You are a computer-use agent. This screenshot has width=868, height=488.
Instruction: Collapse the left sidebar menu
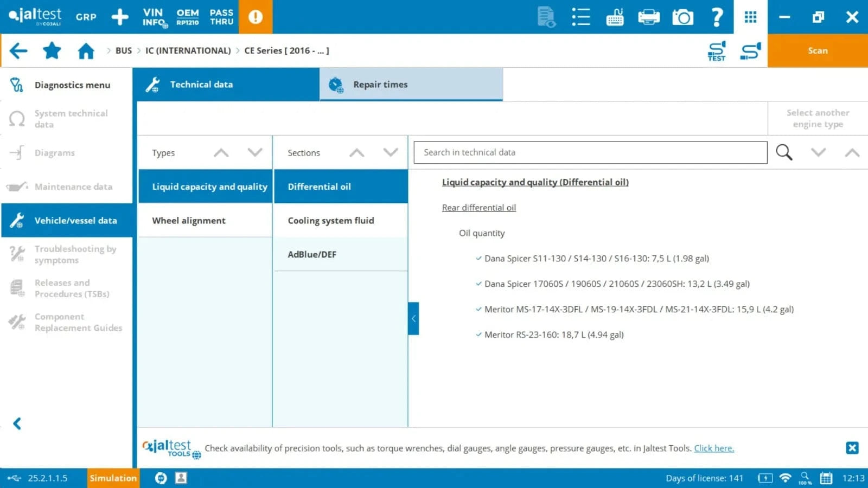(17, 423)
